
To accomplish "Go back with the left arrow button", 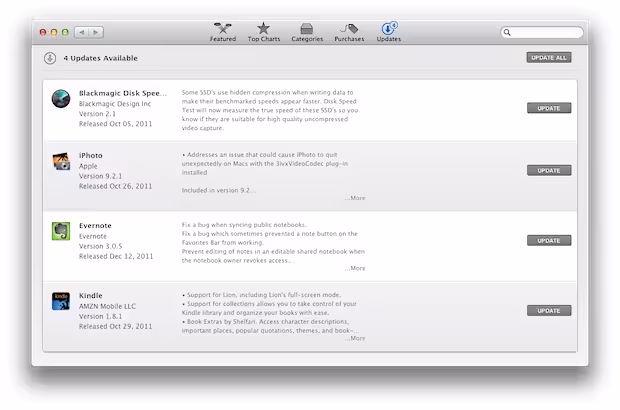I will [82, 32].
